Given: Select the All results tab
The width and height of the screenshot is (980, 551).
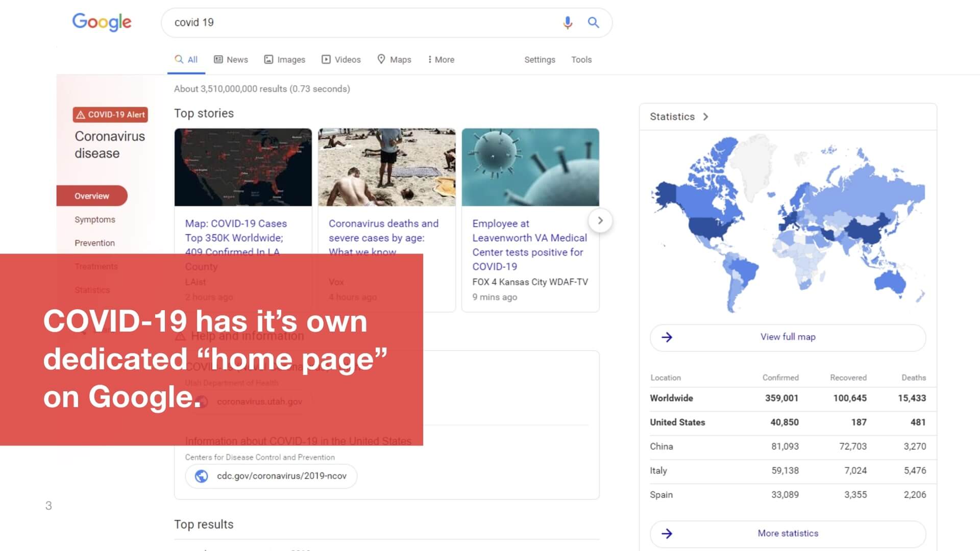Looking at the screenshot, I should click(x=186, y=60).
